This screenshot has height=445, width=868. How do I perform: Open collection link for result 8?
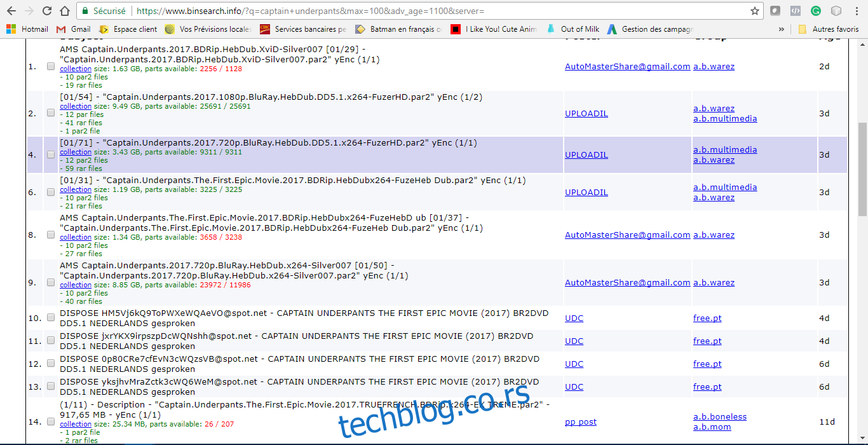click(x=76, y=237)
